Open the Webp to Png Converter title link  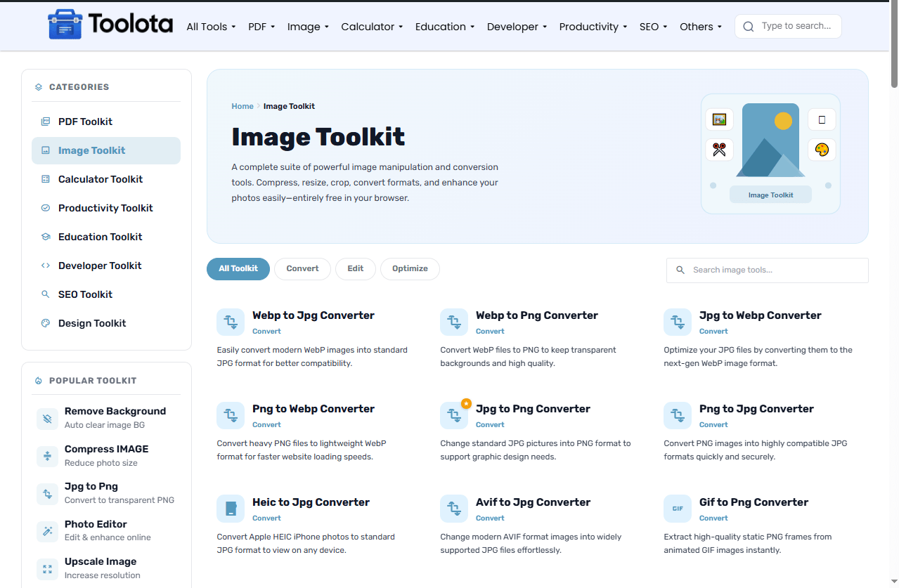(537, 315)
